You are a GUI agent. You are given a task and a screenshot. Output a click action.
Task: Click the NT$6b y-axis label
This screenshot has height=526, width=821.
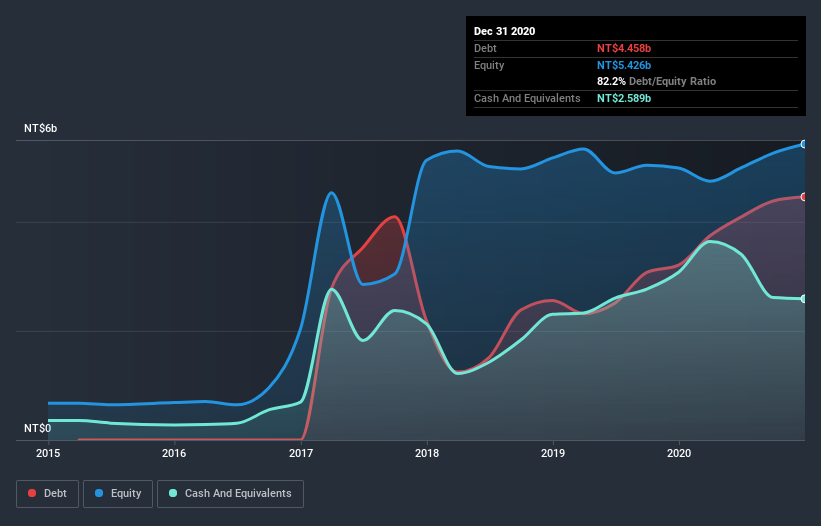pos(40,128)
